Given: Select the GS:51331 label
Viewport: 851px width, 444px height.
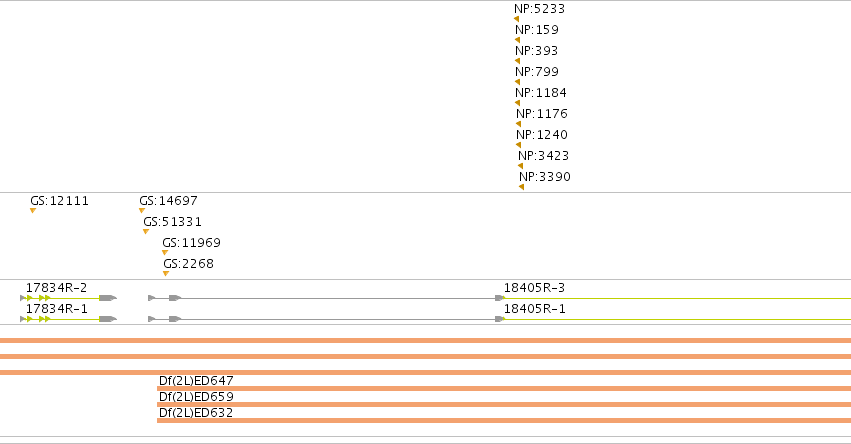Looking at the screenshot, I should pos(173,222).
